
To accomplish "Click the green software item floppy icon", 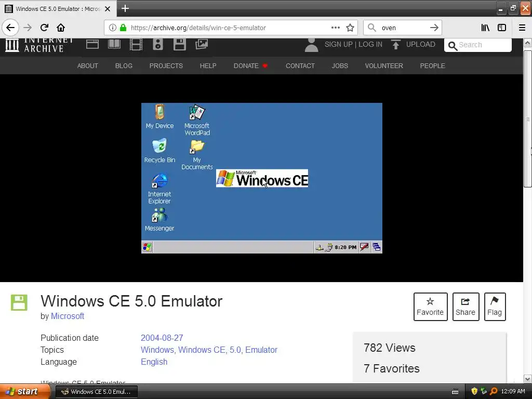I will [19, 303].
